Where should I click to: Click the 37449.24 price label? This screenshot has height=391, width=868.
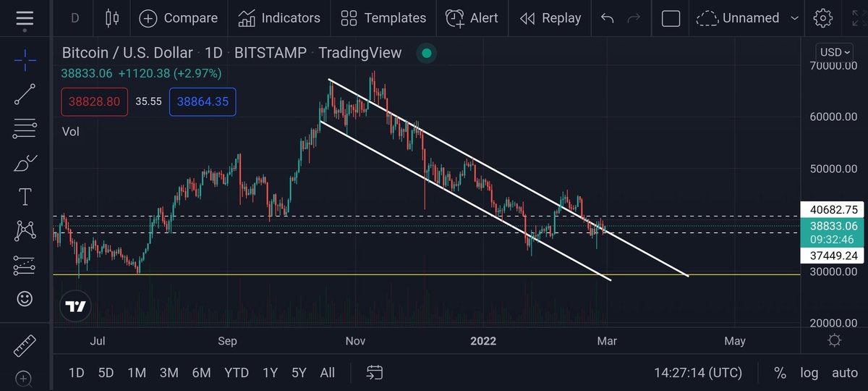coord(833,256)
